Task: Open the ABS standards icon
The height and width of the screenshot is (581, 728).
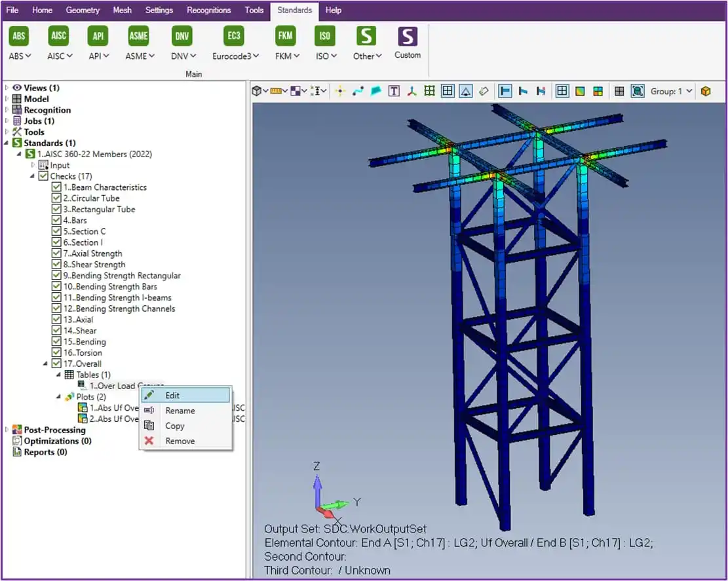Action: click(x=19, y=36)
